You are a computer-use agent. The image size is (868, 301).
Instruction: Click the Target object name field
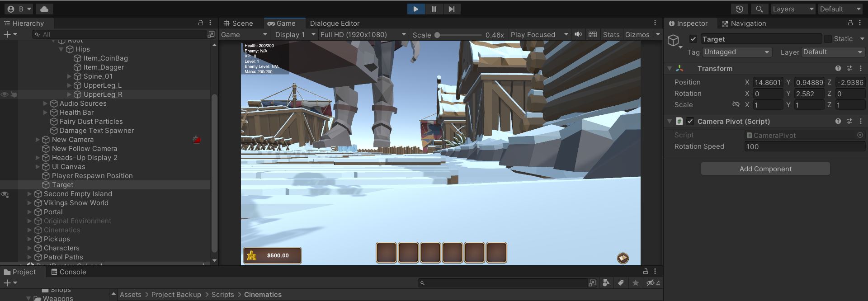(761, 39)
